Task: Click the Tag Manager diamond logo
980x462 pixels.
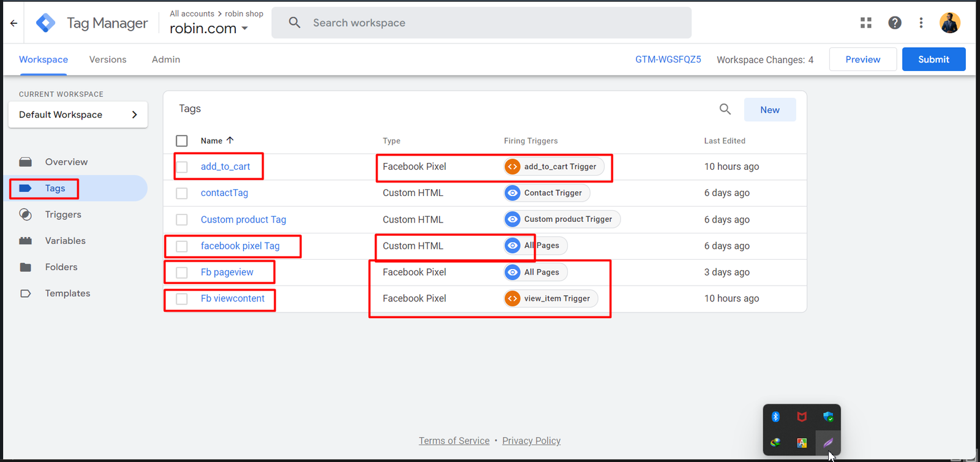Action: tap(46, 23)
